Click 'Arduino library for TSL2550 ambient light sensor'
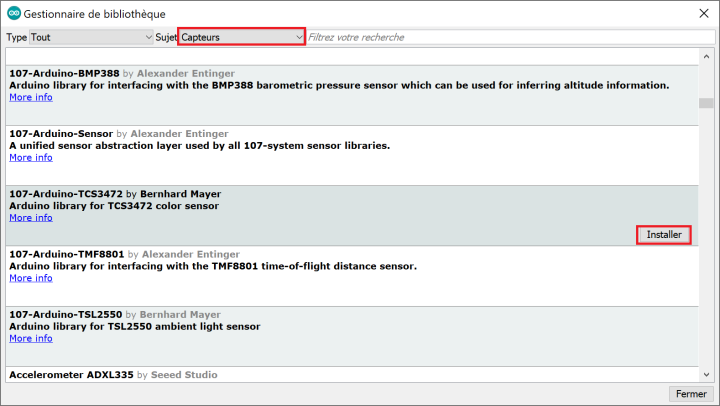The width and height of the screenshot is (720, 406). (x=135, y=327)
